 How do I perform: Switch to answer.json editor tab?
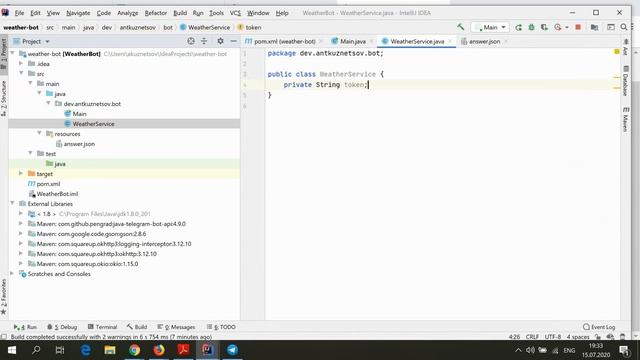484,41
